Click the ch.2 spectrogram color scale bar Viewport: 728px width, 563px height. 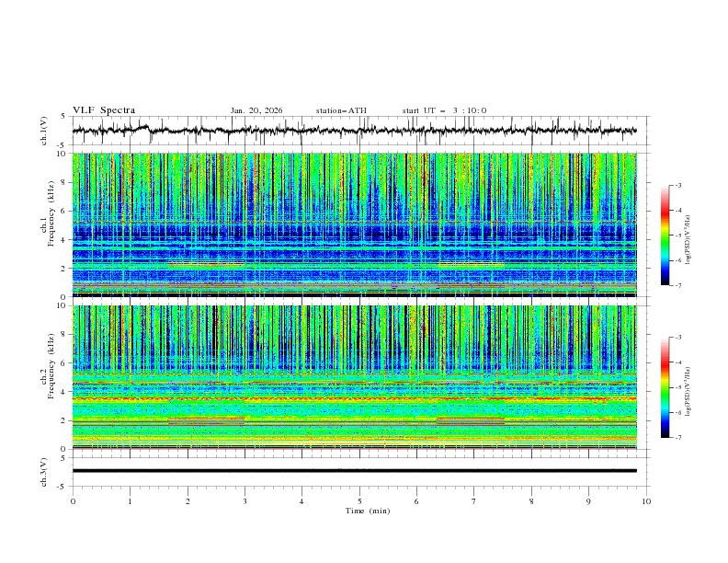(x=665, y=387)
